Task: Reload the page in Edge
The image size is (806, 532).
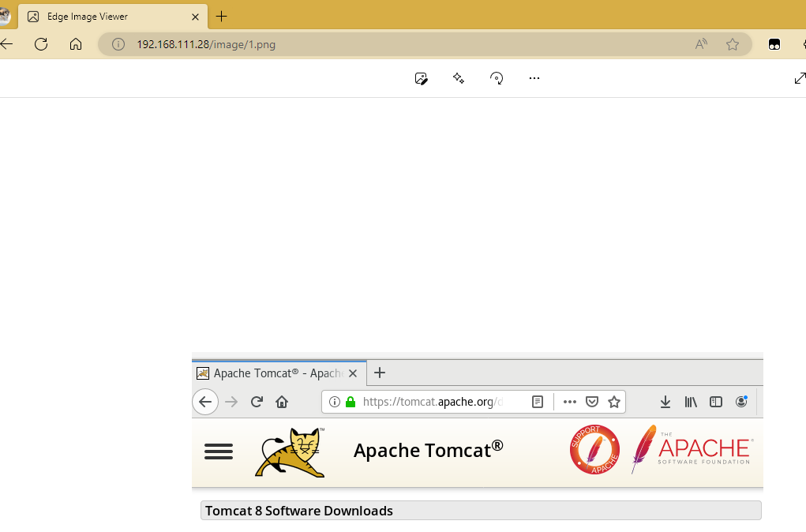Action: click(41, 44)
